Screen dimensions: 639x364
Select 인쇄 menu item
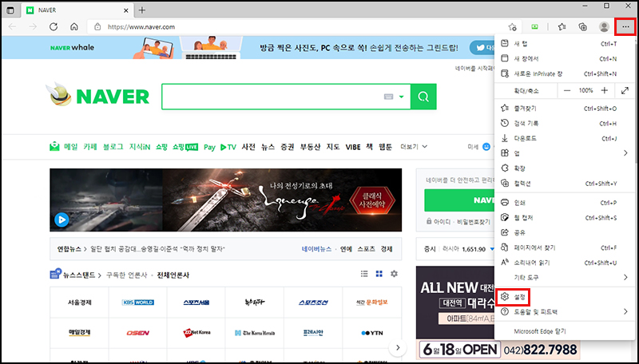(x=566, y=203)
